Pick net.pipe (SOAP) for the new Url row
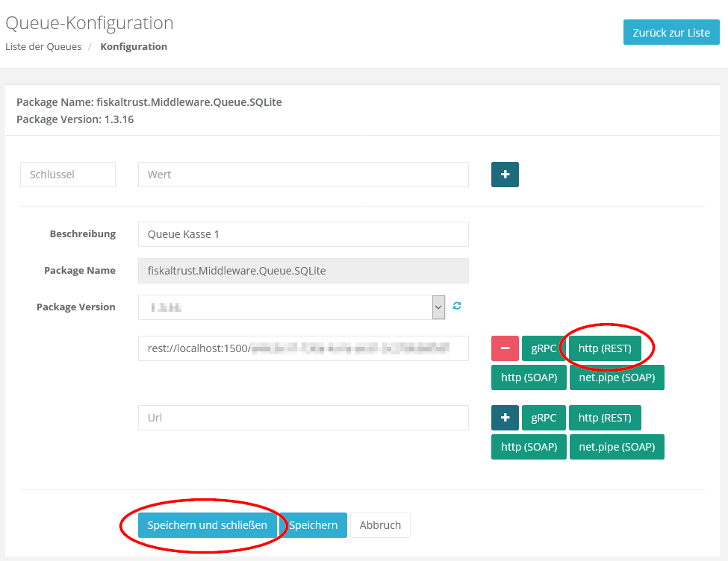The height and width of the screenshot is (561, 728). (617, 447)
